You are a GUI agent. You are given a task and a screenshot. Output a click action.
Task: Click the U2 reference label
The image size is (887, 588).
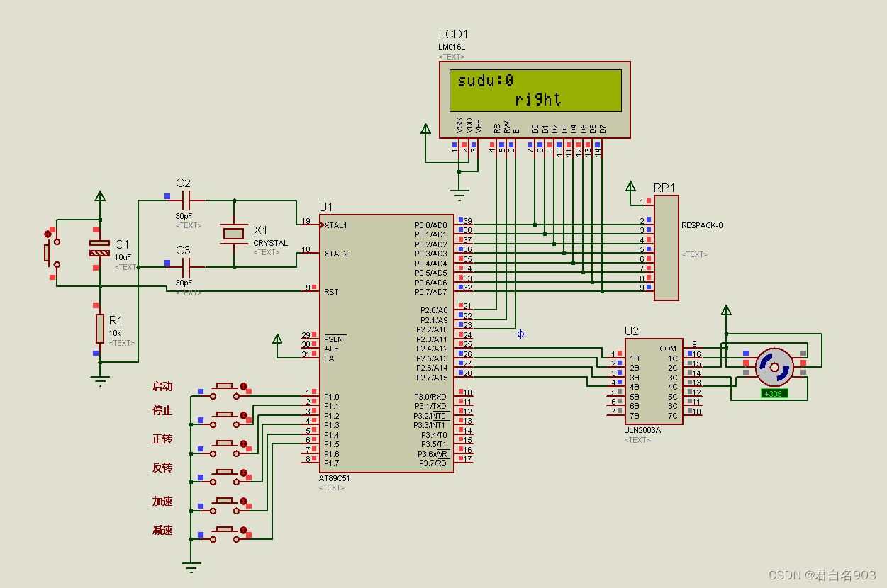tap(632, 331)
